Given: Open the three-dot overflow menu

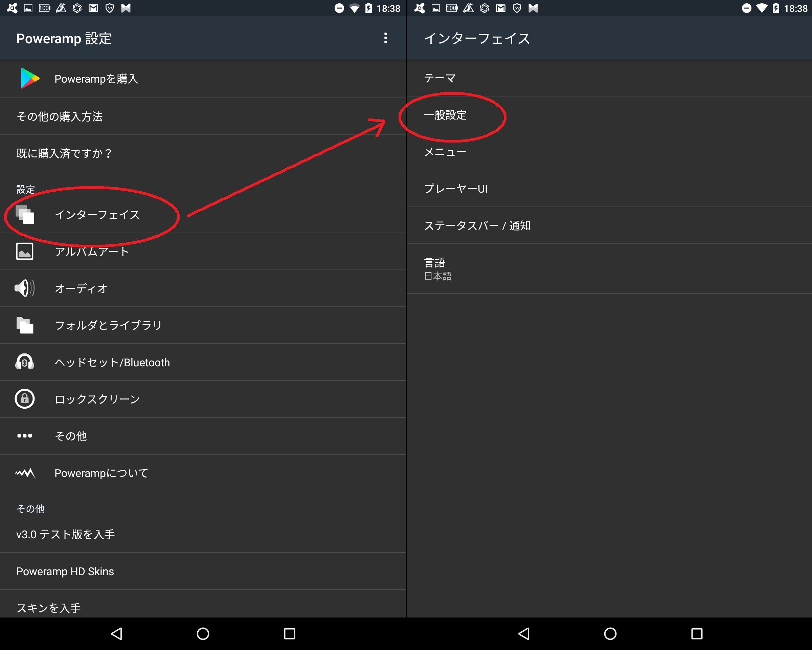Looking at the screenshot, I should (385, 38).
